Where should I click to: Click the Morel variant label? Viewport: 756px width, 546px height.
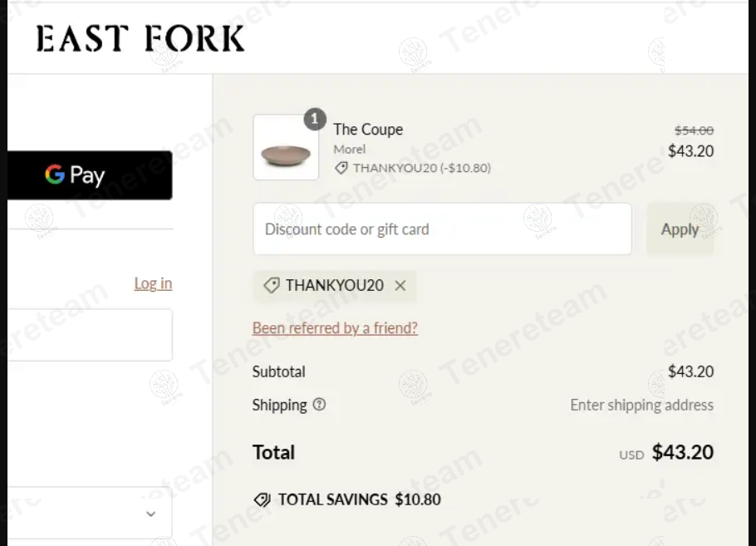(x=350, y=150)
